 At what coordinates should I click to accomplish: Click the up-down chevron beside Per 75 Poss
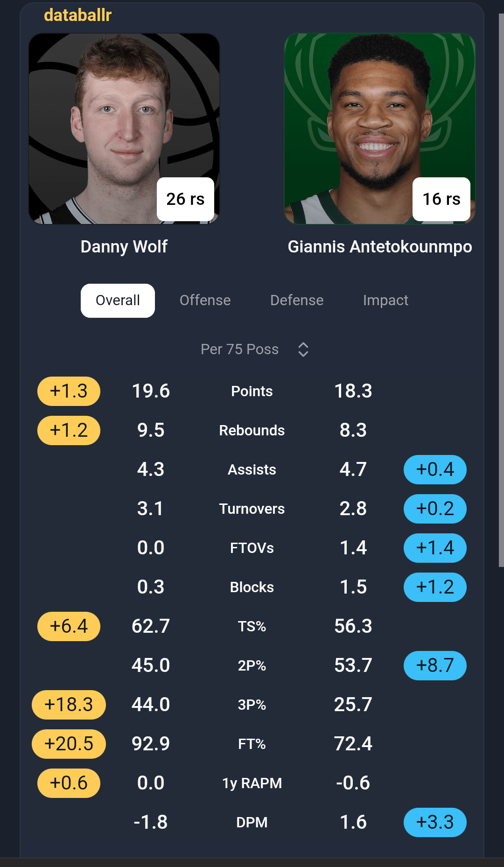pyautogui.click(x=303, y=350)
